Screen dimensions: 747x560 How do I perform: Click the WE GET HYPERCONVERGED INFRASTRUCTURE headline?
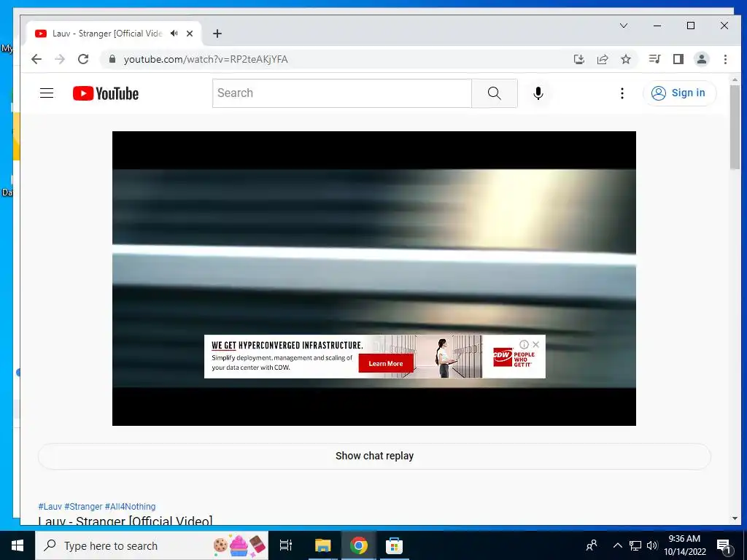(x=287, y=345)
